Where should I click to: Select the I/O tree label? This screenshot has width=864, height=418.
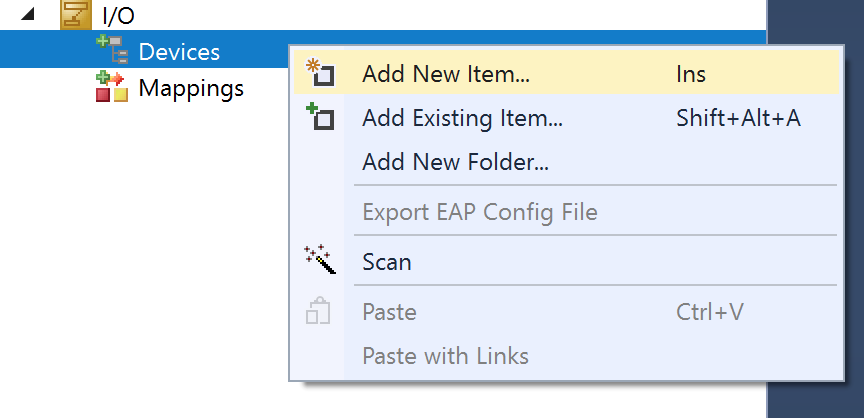[118, 16]
